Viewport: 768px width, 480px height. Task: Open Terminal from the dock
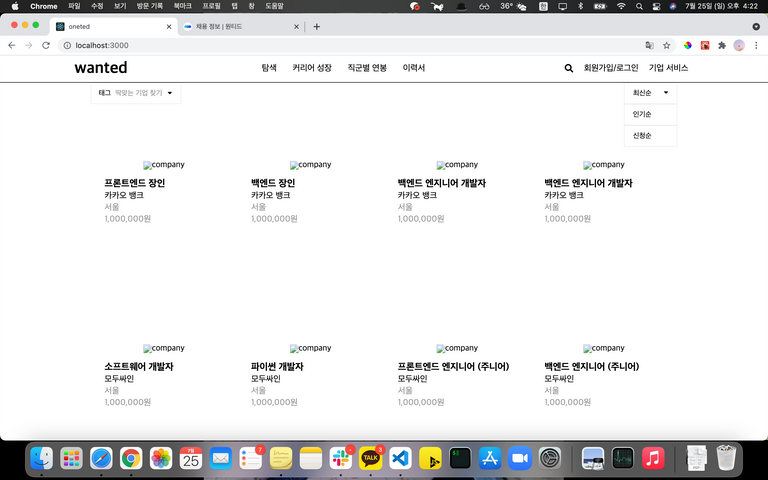click(x=460, y=459)
